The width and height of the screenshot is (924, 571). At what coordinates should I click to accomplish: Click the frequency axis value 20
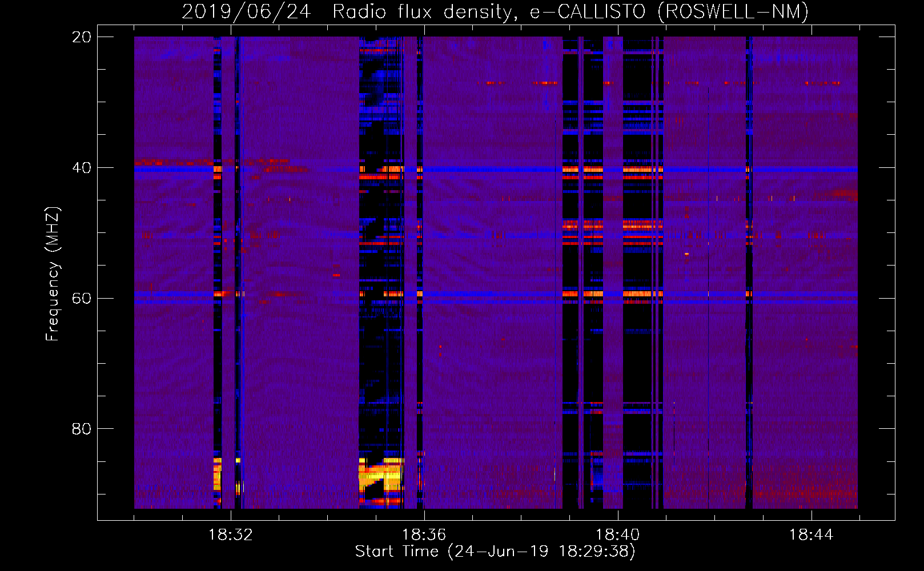[x=81, y=37]
